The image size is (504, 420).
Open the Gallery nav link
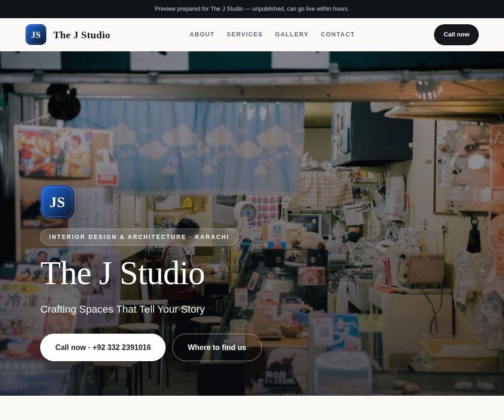[x=292, y=35]
